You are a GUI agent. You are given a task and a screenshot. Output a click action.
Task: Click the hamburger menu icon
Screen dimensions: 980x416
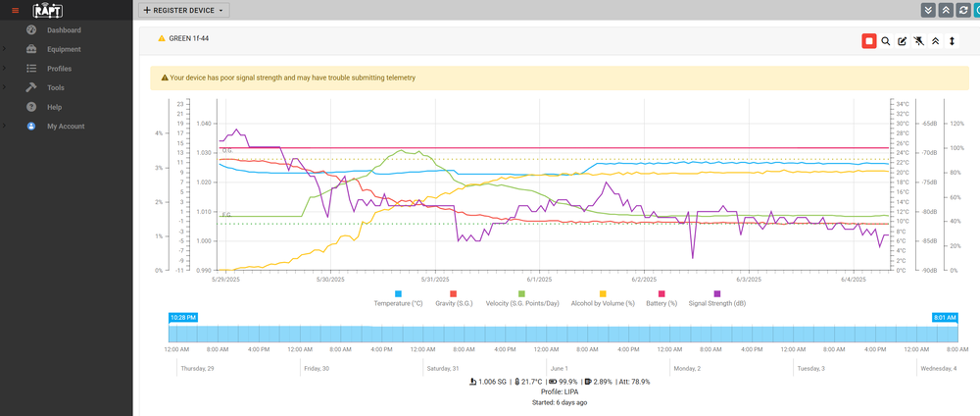[x=15, y=10]
